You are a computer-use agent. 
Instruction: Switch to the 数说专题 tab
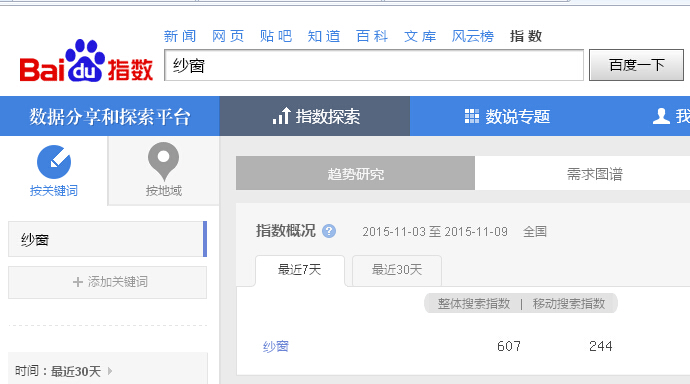[507, 116]
